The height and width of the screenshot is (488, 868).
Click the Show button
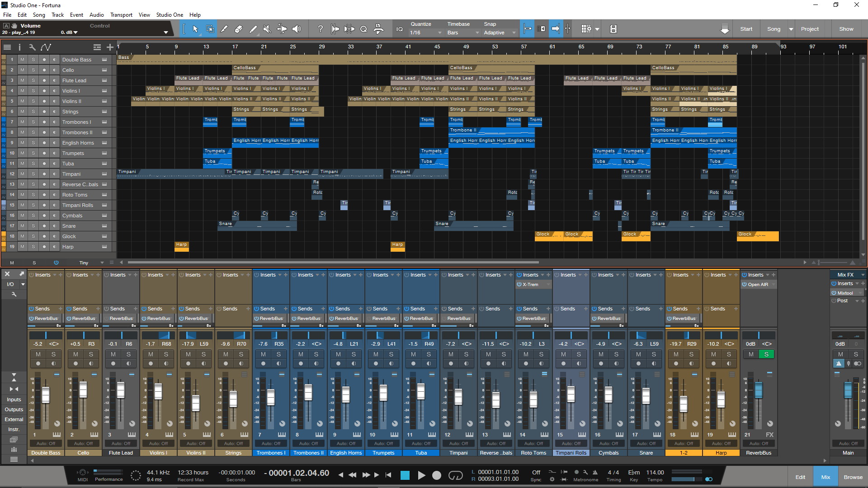tap(846, 29)
